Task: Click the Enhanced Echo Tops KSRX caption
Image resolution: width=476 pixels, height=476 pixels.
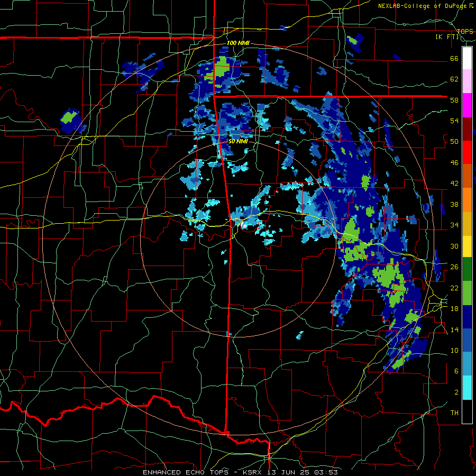Action: (x=240, y=472)
